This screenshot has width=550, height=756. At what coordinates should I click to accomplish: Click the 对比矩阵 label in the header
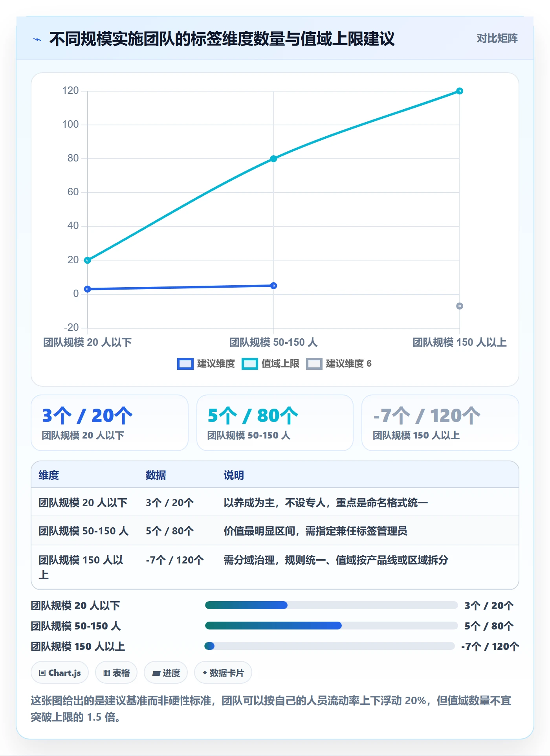(497, 39)
